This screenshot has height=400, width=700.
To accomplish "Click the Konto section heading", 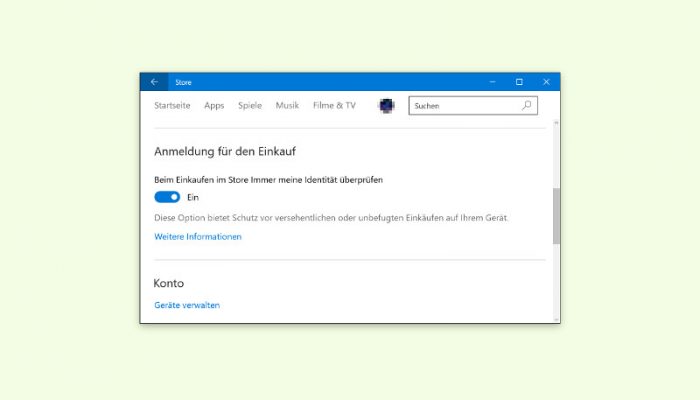I will click(x=169, y=283).
